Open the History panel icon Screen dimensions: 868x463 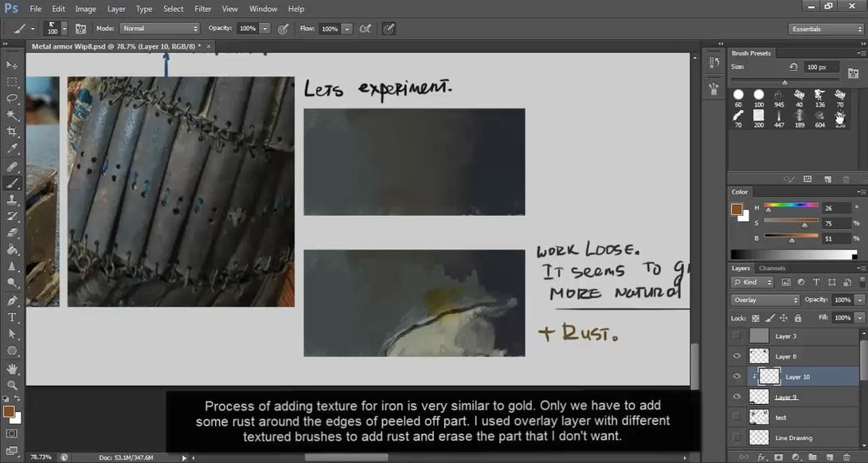click(x=714, y=63)
